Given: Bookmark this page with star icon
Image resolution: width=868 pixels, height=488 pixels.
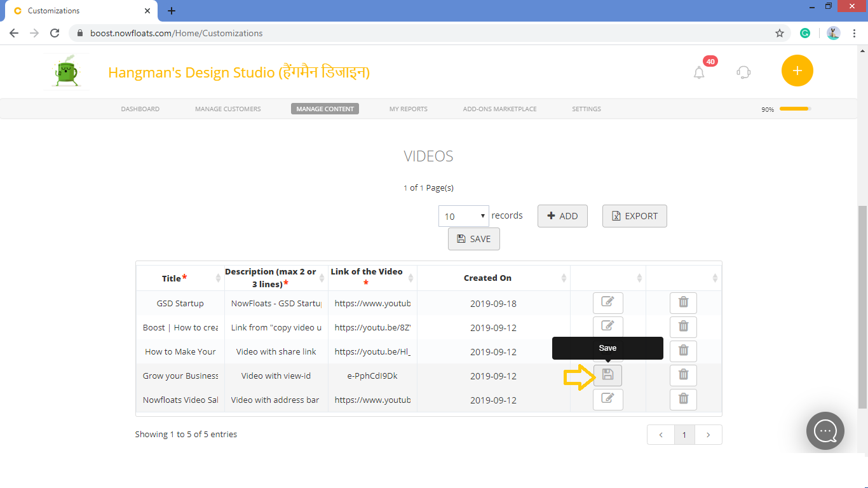Looking at the screenshot, I should pos(780,33).
